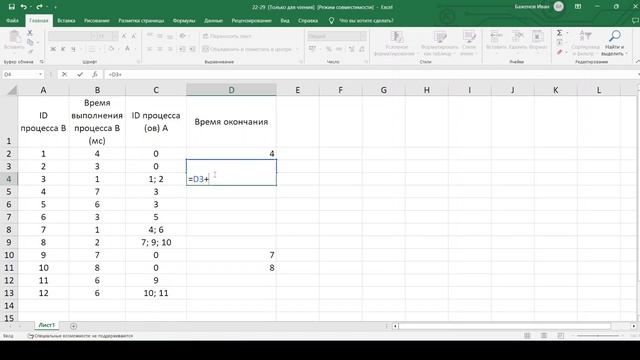
Task: Select column B header
Action: coord(97,90)
